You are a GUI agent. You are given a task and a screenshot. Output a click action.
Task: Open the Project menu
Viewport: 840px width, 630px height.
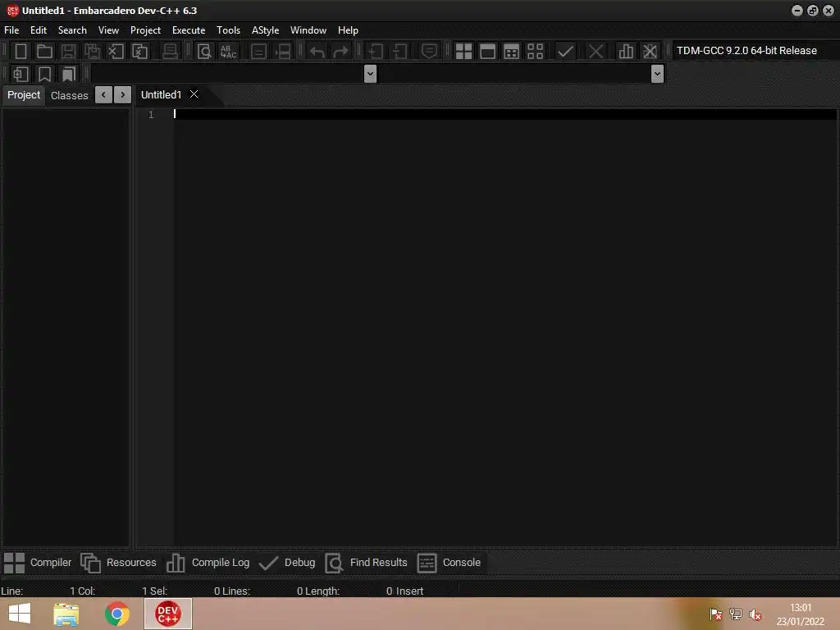tap(145, 30)
